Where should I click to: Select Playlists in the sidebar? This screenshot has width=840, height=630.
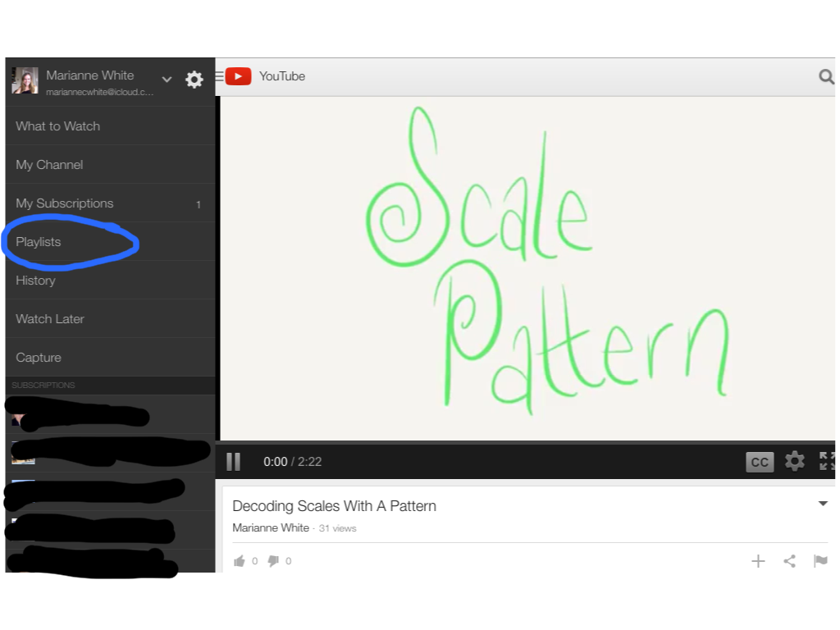(111, 242)
